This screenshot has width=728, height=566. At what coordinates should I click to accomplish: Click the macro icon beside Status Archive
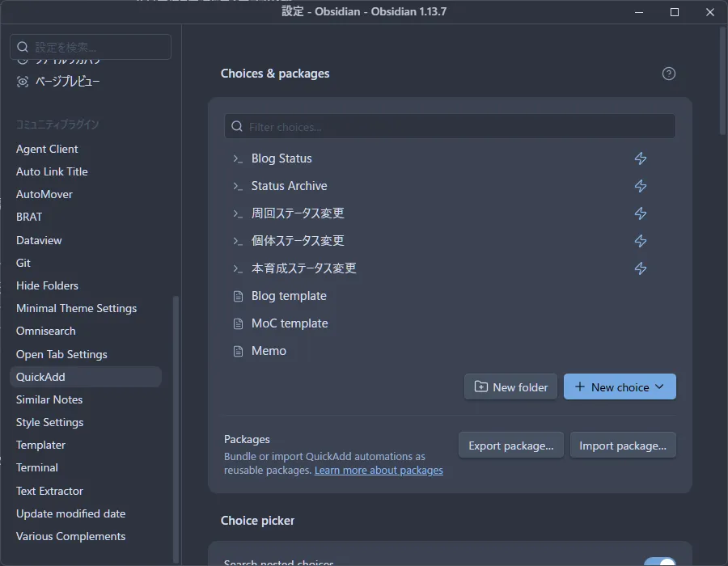238,186
